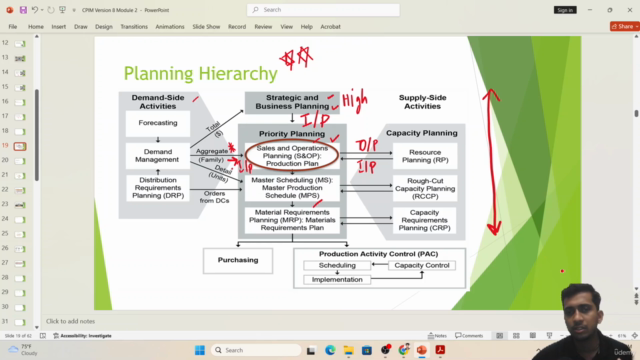Screen dimensions: 640x360
Task: Click the Forecasting box on slide
Action: [158, 123]
